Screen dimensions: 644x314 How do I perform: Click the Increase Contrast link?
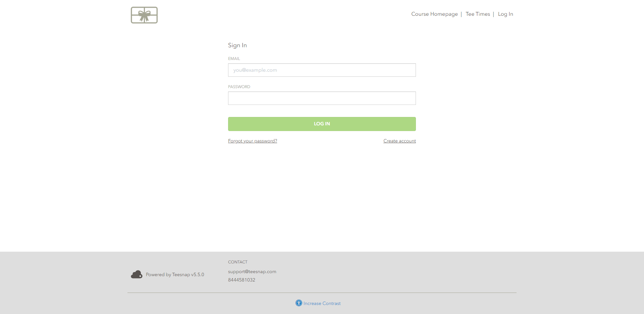coord(322,303)
